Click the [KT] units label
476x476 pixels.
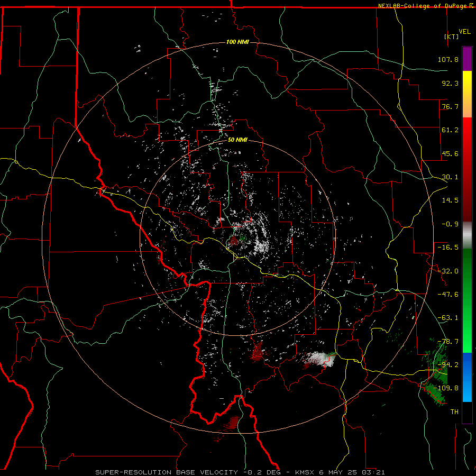(x=452, y=36)
